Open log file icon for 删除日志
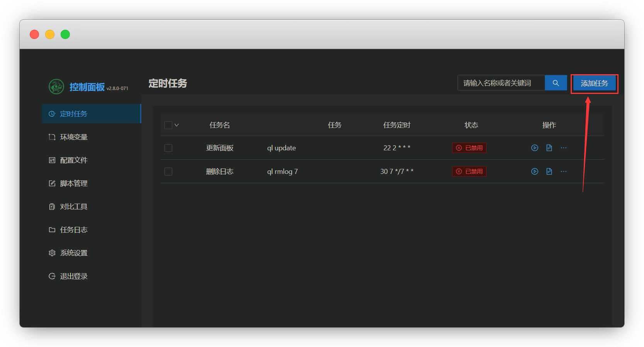The image size is (644, 347). coord(549,172)
